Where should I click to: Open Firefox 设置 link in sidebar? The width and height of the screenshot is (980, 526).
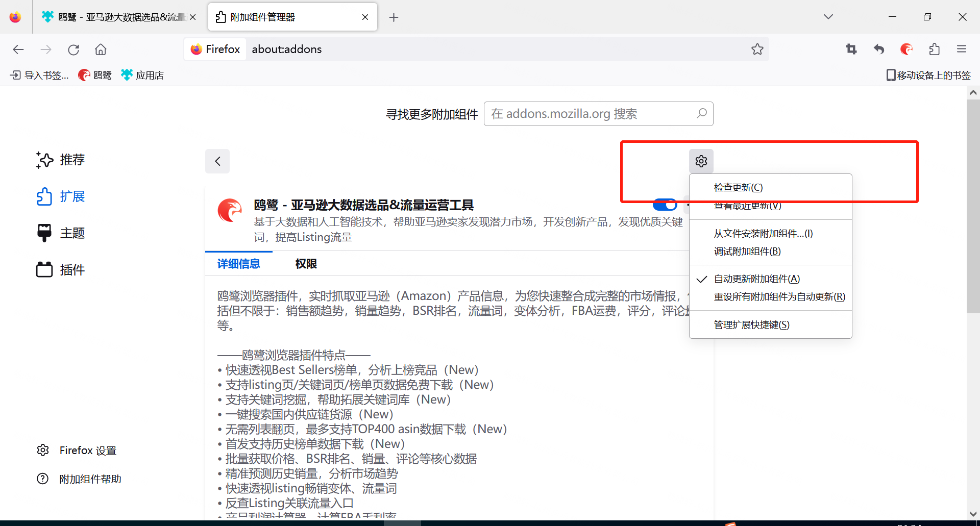(x=77, y=450)
